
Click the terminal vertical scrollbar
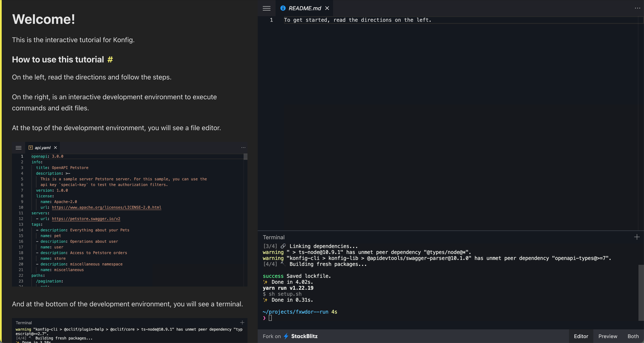tap(641, 293)
